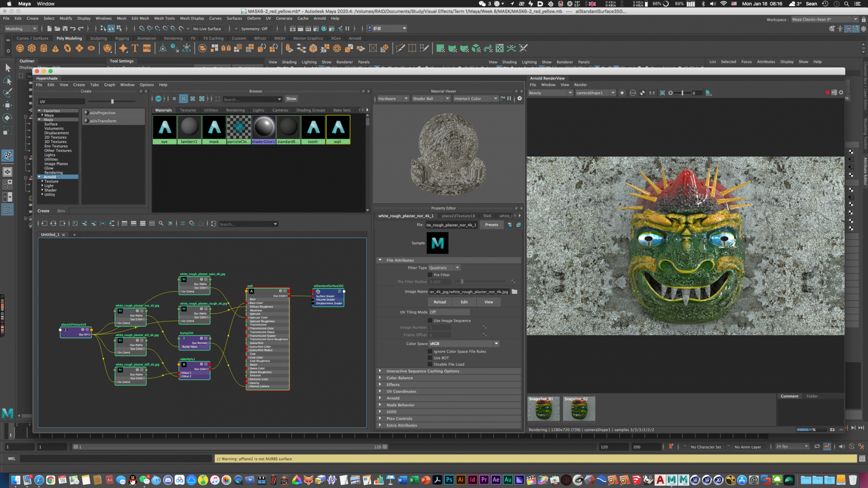
Task: Enable Use Image Sequence checkbox
Action: tap(430, 320)
